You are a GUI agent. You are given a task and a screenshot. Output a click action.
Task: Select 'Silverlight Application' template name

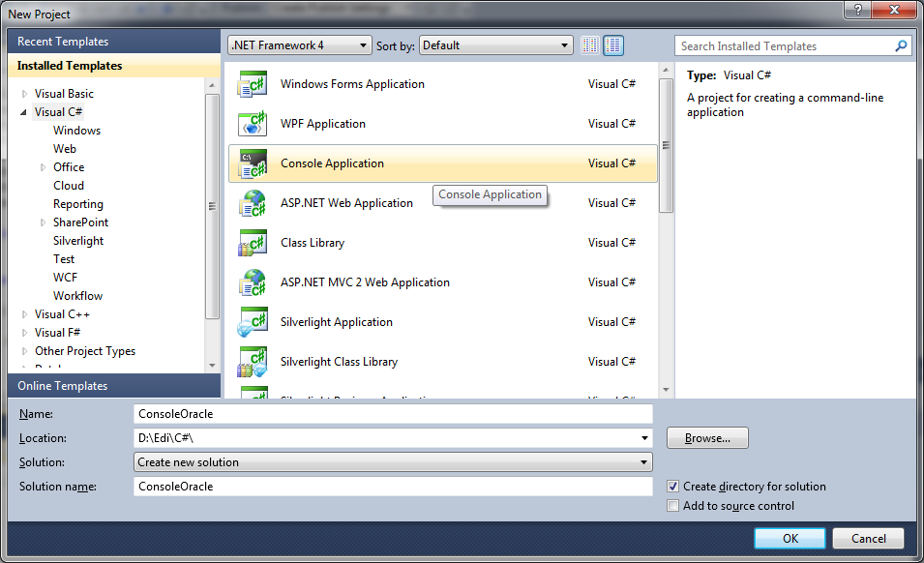point(337,322)
